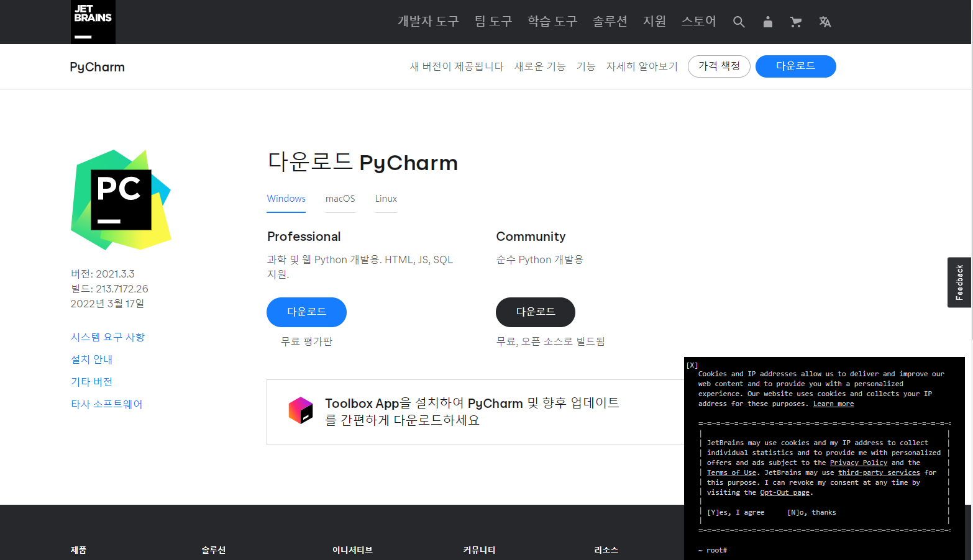Click the Community heading
The width and height of the screenshot is (973, 560).
[531, 237]
